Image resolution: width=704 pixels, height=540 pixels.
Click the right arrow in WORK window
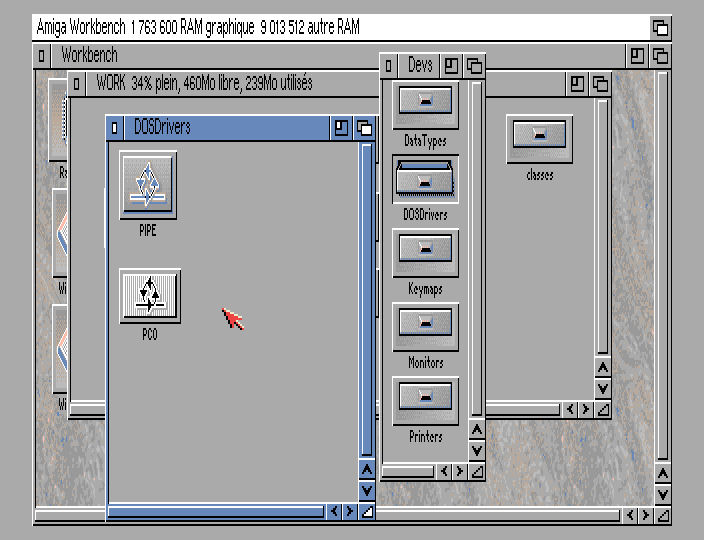[585, 409]
